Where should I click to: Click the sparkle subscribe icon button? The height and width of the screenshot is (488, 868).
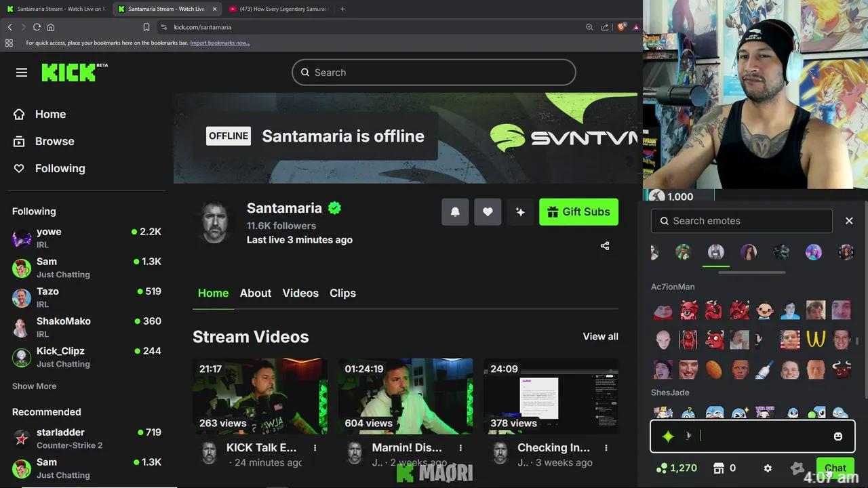(520, 212)
